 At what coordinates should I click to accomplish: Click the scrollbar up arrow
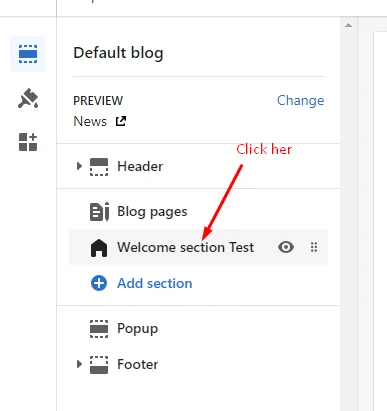click(348, 25)
